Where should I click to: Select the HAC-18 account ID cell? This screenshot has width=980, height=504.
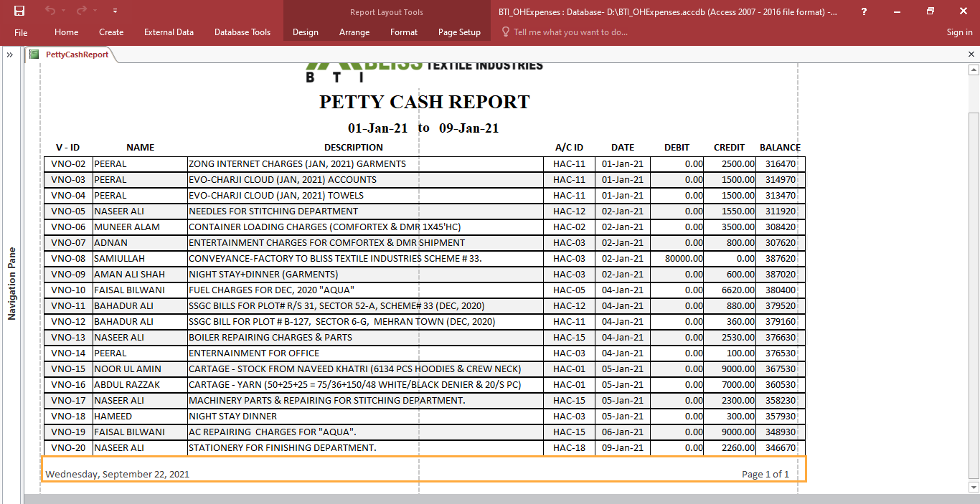point(569,448)
